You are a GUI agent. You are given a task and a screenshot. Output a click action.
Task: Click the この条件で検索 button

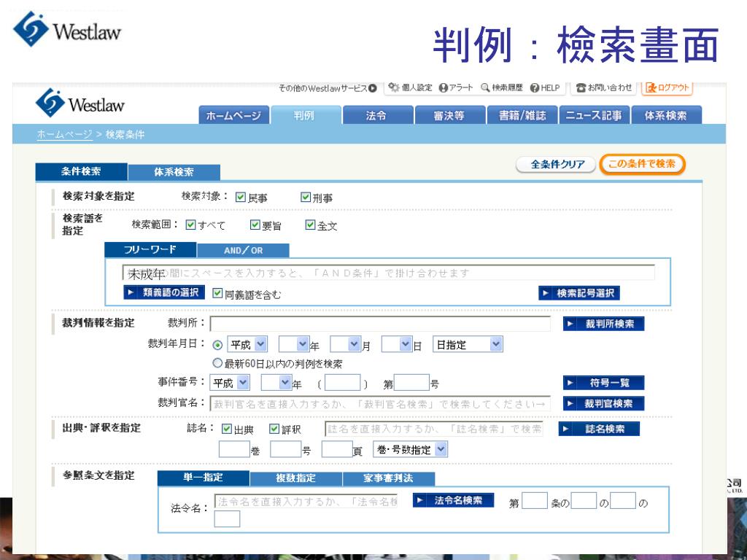(x=642, y=164)
